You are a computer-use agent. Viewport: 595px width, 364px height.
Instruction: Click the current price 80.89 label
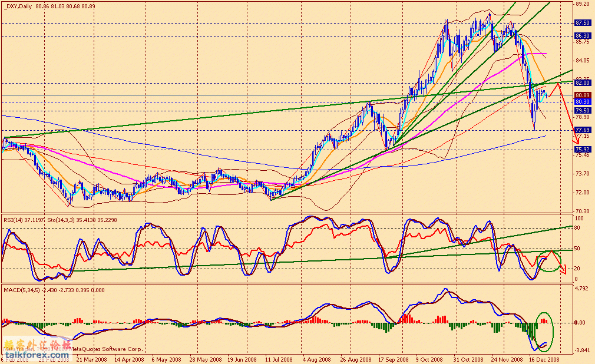582,95
